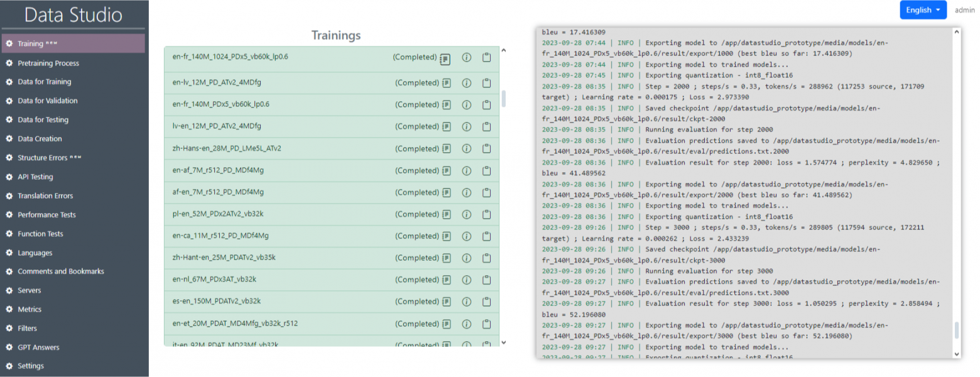Click the Data Studio title

coord(73,14)
